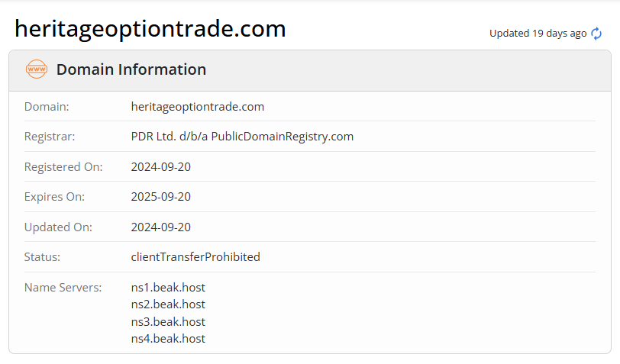This screenshot has height=364, width=620.
Task: Click the Updated On date value
Action: (x=161, y=227)
